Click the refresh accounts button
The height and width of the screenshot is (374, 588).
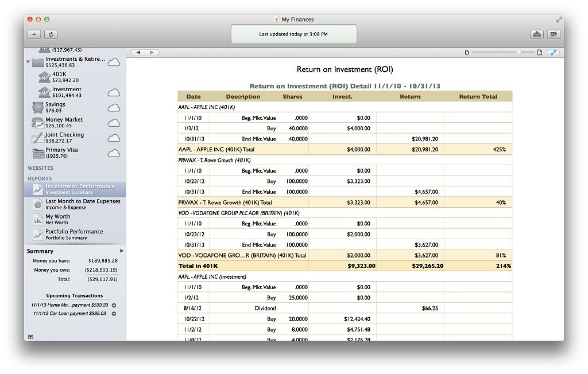pyautogui.click(x=51, y=34)
